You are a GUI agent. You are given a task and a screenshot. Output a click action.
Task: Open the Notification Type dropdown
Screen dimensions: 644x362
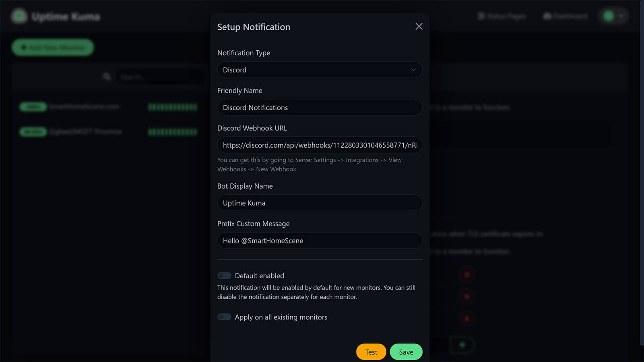click(320, 70)
